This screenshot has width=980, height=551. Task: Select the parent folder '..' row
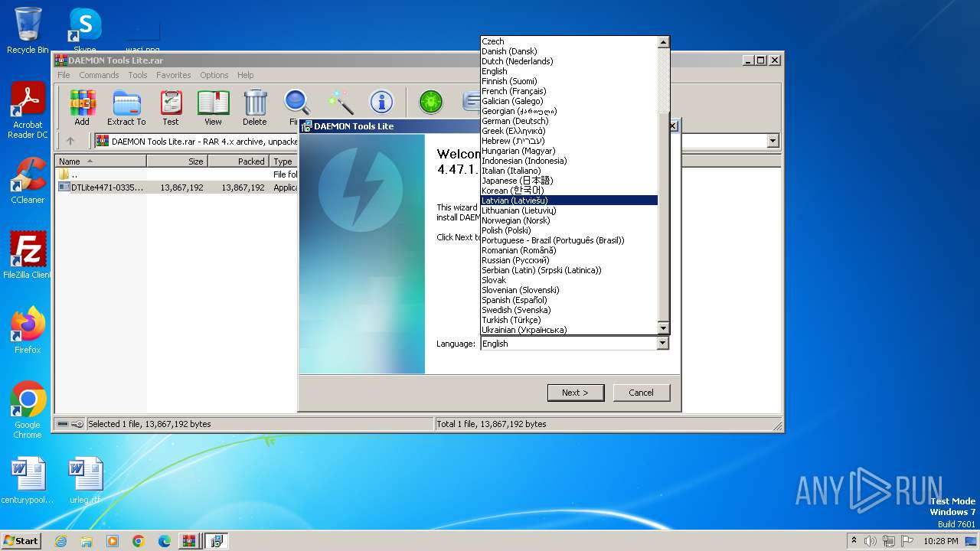pos(176,174)
